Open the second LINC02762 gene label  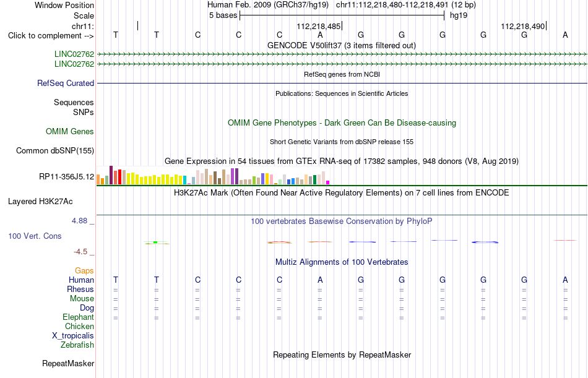[x=74, y=64]
